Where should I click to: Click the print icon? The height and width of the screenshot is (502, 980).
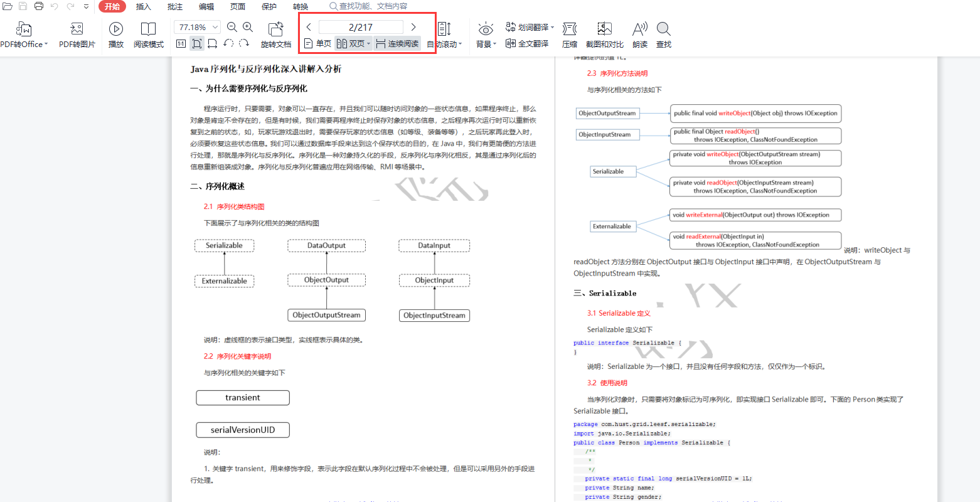click(39, 6)
